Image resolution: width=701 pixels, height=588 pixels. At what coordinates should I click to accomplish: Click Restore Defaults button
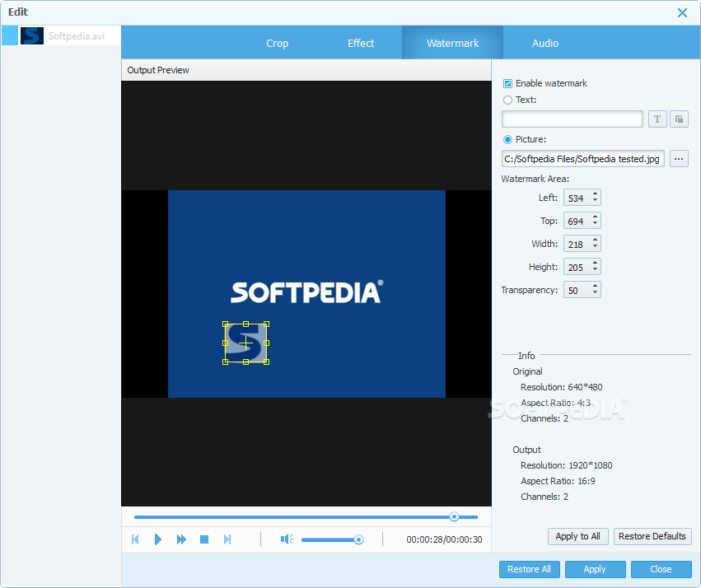[652, 536]
